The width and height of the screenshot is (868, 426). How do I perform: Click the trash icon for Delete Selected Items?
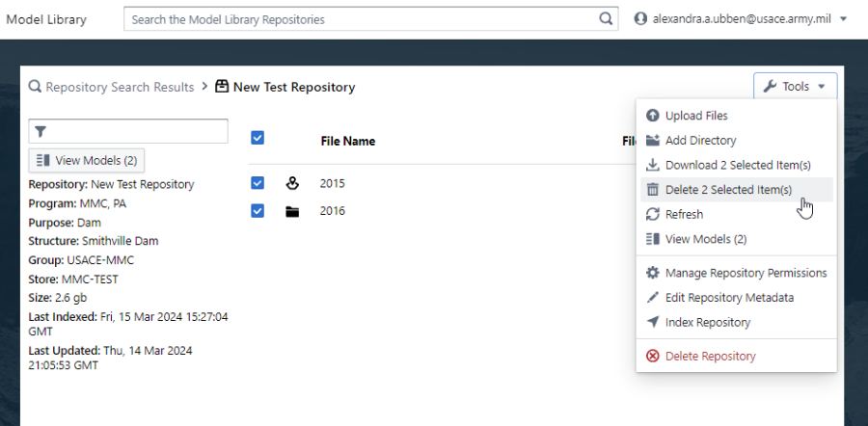[653, 190]
